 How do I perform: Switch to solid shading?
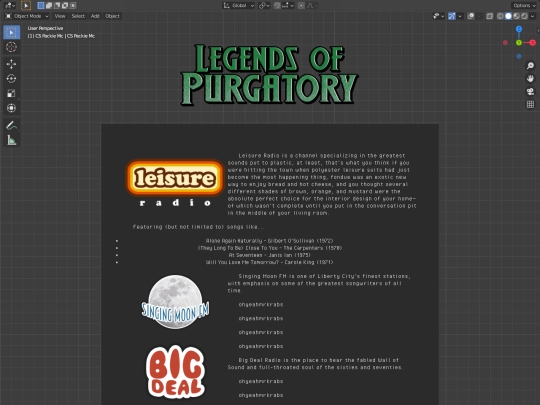508,16
